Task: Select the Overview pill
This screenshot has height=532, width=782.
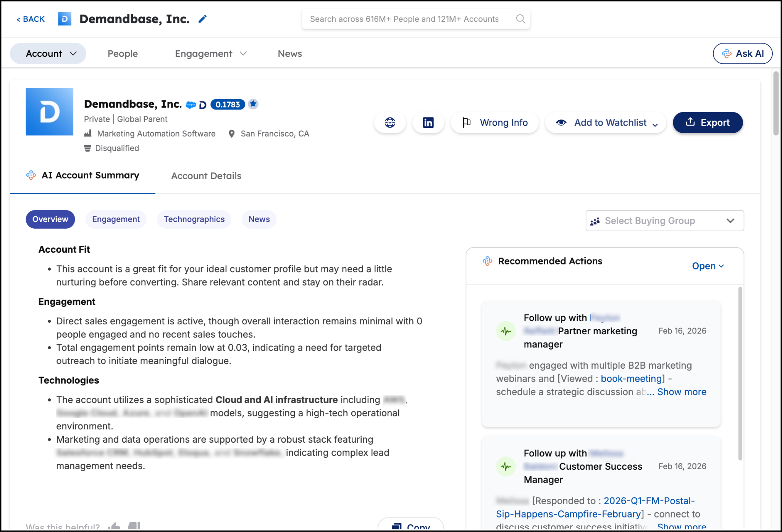Action: [50, 219]
